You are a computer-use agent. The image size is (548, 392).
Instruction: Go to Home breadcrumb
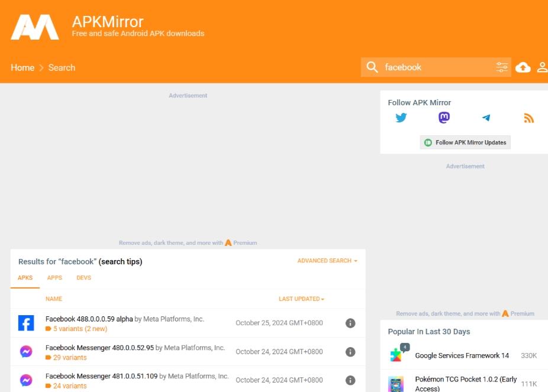22,68
